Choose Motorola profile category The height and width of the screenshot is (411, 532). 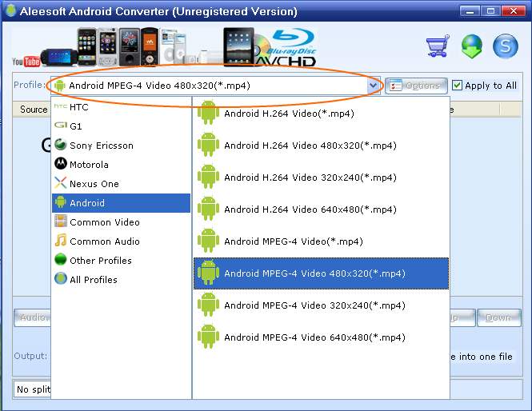[x=121, y=165]
